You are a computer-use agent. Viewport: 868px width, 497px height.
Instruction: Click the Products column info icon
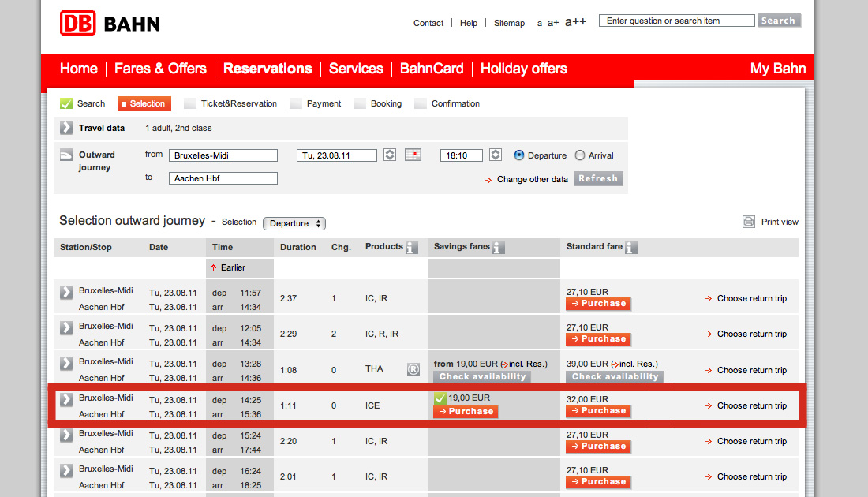411,248
